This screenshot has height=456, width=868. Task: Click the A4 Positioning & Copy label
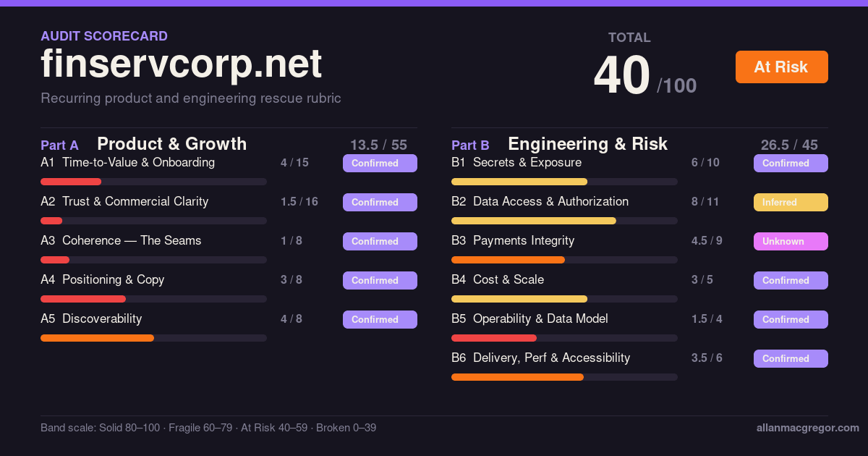102,279
